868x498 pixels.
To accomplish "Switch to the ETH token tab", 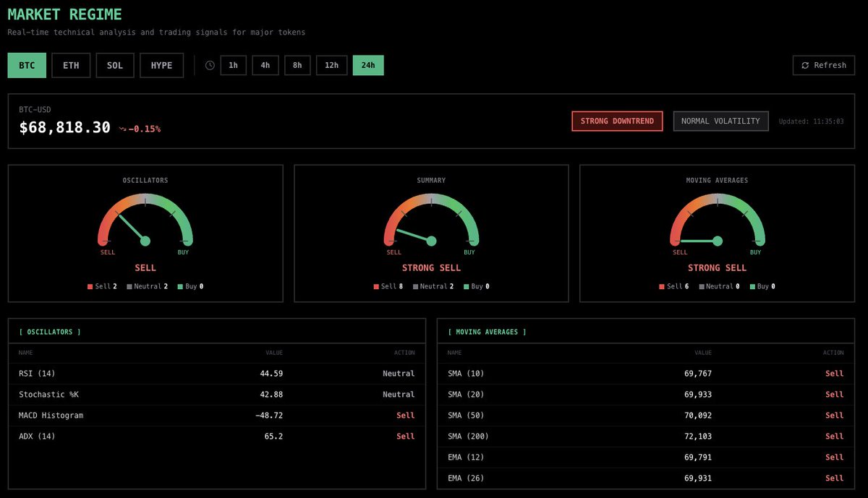I will point(71,65).
